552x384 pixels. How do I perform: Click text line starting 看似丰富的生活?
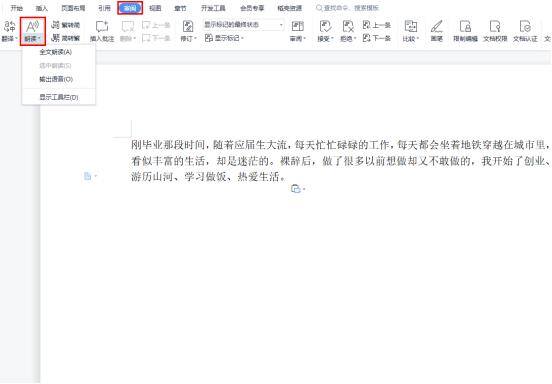340,160
